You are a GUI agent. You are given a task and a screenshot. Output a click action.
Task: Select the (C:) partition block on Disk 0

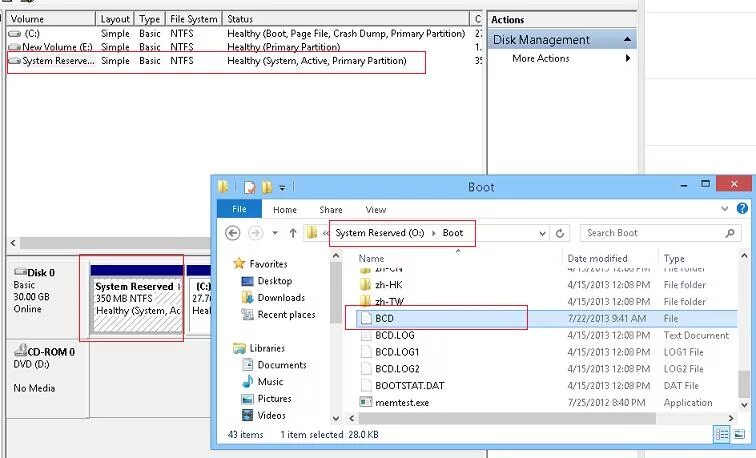pyautogui.click(x=200, y=299)
